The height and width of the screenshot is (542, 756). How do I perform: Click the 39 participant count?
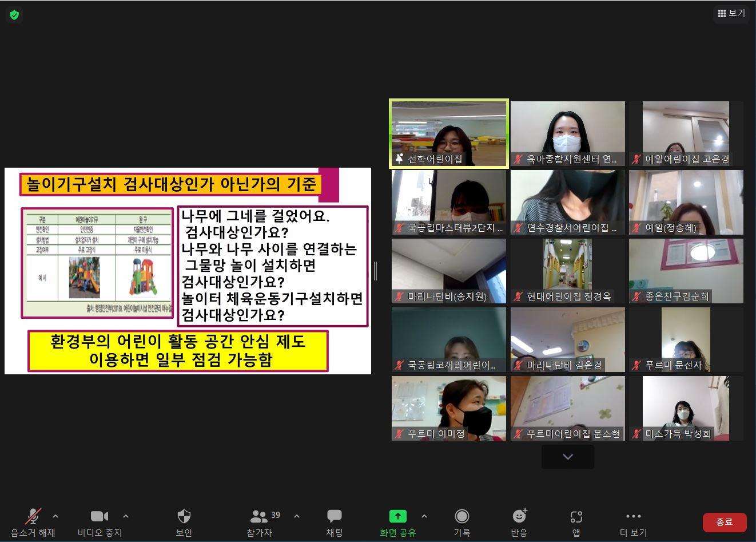tap(276, 515)
